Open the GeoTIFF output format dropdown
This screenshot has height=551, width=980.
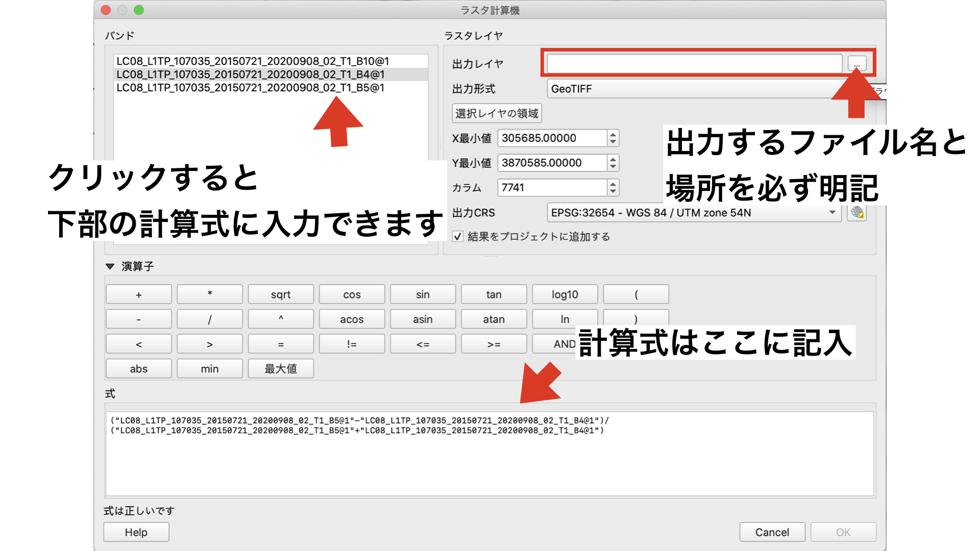[694, 89]
